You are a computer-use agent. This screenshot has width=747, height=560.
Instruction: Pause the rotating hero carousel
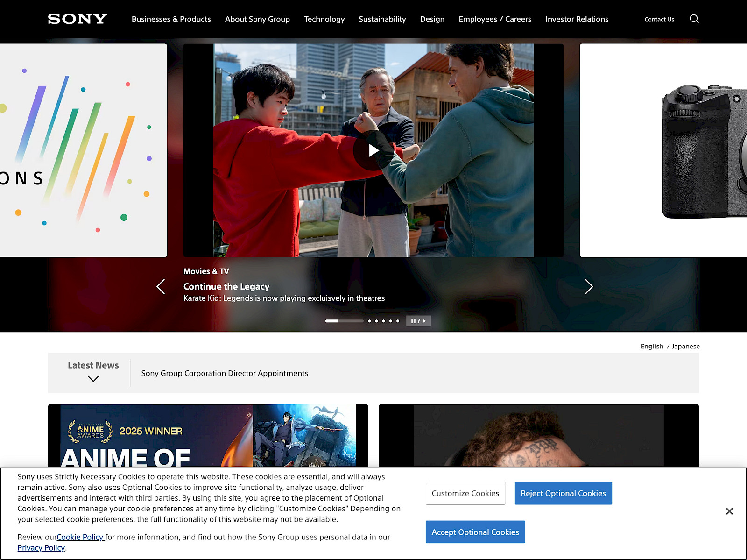(418, 321)
